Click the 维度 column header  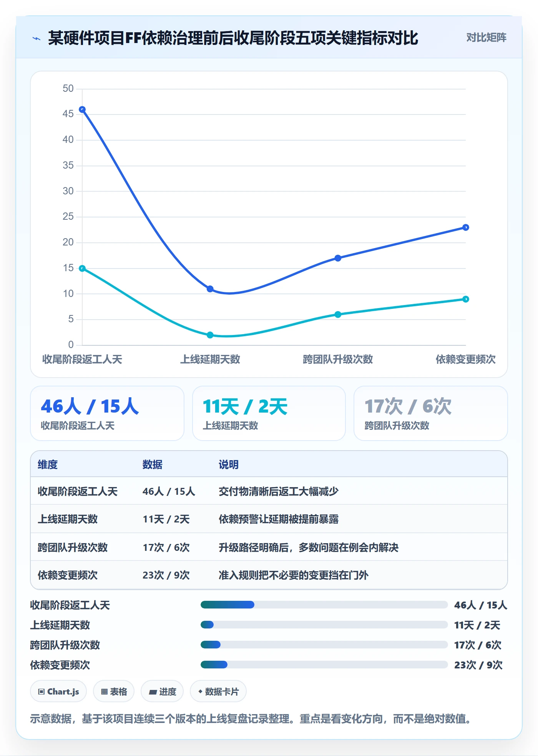click(x=48, y=464)
